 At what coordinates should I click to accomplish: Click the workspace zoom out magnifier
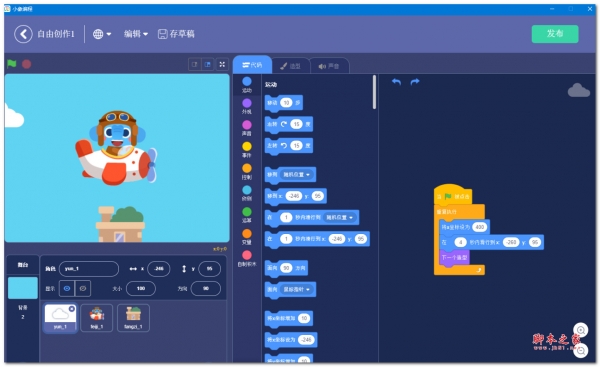click(580, 351)
